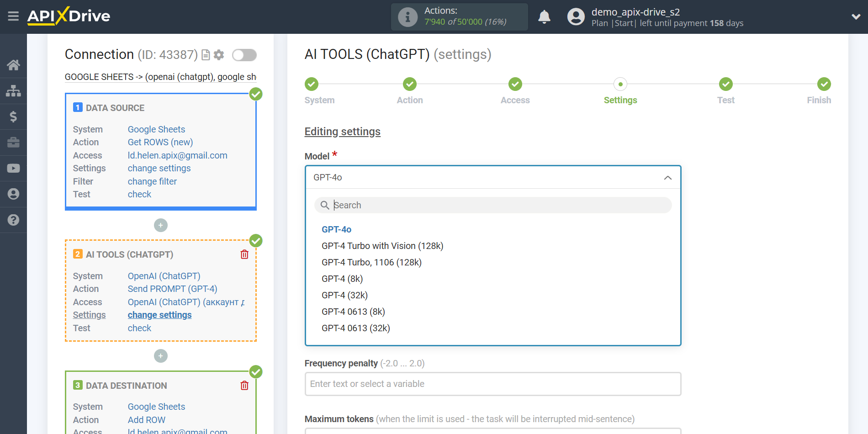Open the connections sitemap sidebar icon
The height and width of the screenshot is (434, 868).
pyautogui.click(x=13, y=91)
